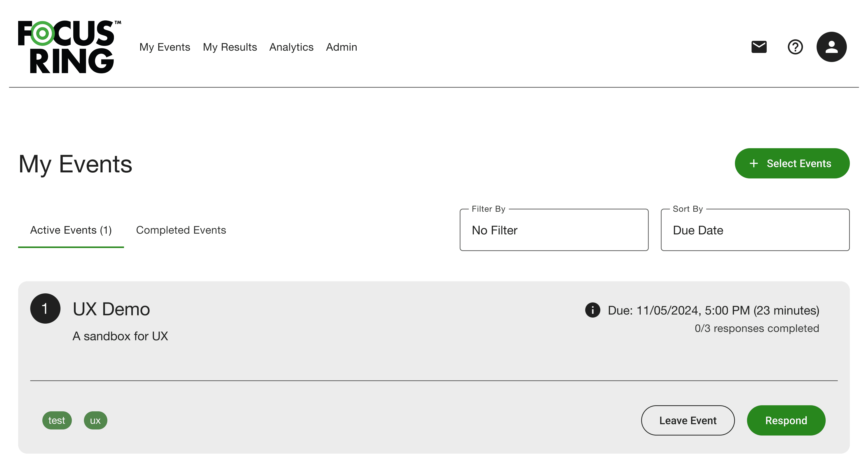Image resolution: width=868 pixels, height=465 pixels.
Task: Open the UX Demo event title
Action: point(111,309)
